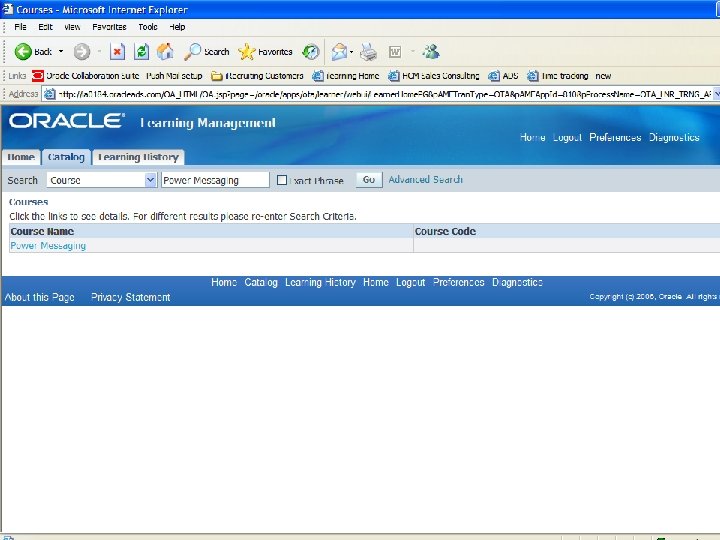Click the Edit with Word icon
Screen dimensions: 720x540
click(x=395, y=52)
